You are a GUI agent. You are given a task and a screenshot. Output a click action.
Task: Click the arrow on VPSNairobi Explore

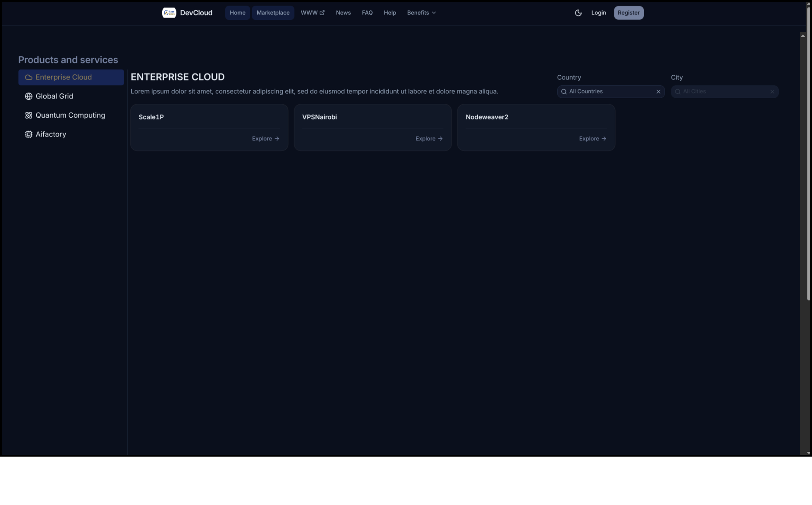(x=440, y=139)
